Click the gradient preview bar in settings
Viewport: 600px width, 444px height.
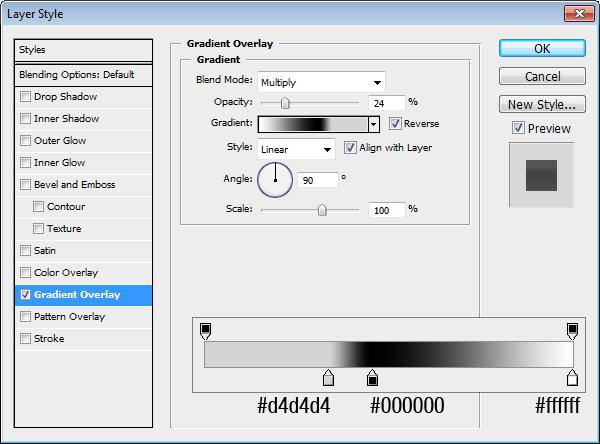point(313,124)
